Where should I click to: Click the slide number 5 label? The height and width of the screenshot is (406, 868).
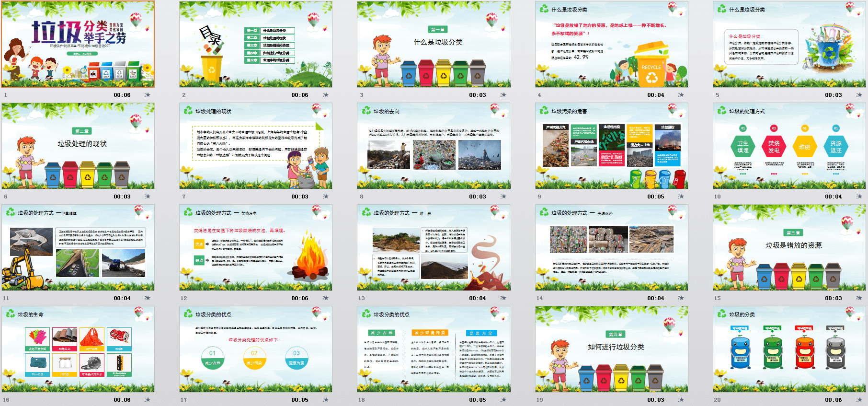(718, 95)
